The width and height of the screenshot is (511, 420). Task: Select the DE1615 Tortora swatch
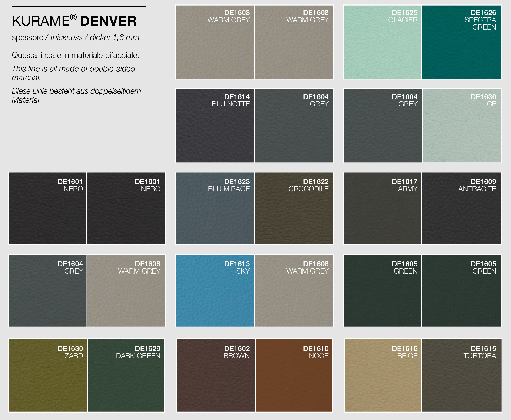(x=462, y=375)
